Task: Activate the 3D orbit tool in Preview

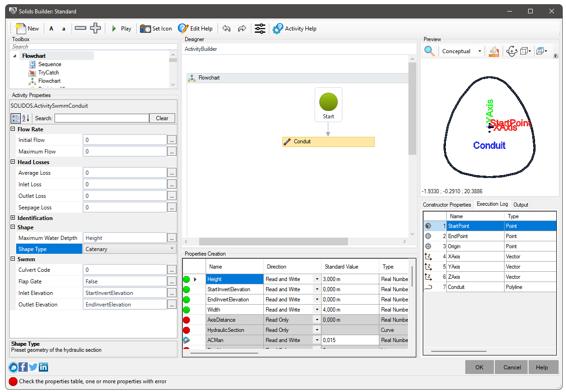Action: click(x=511, y=51)
